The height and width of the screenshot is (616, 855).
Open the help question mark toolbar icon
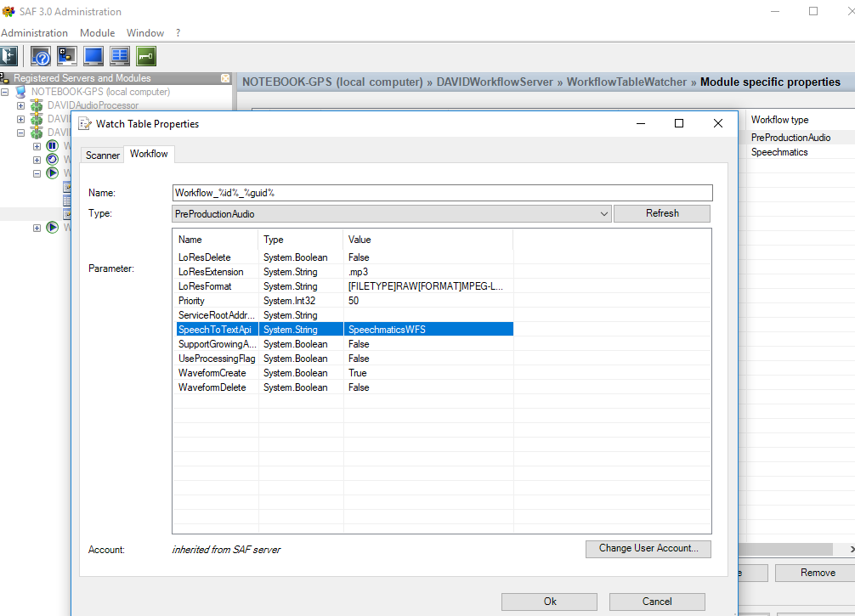[41, 56]
